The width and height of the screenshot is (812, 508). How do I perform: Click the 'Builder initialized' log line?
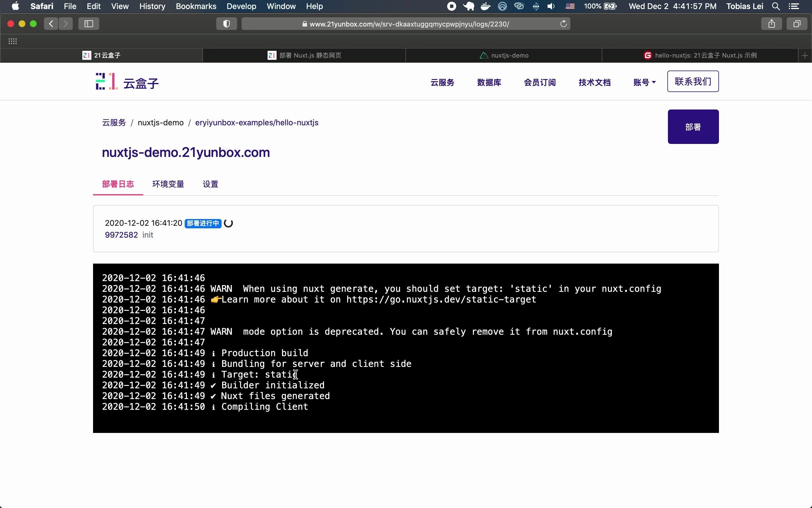pyautogui.click(x=213, y=385)
